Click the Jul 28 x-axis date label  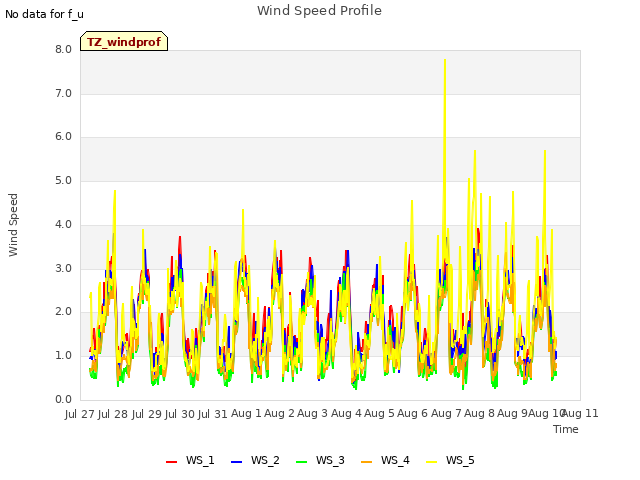113,414
